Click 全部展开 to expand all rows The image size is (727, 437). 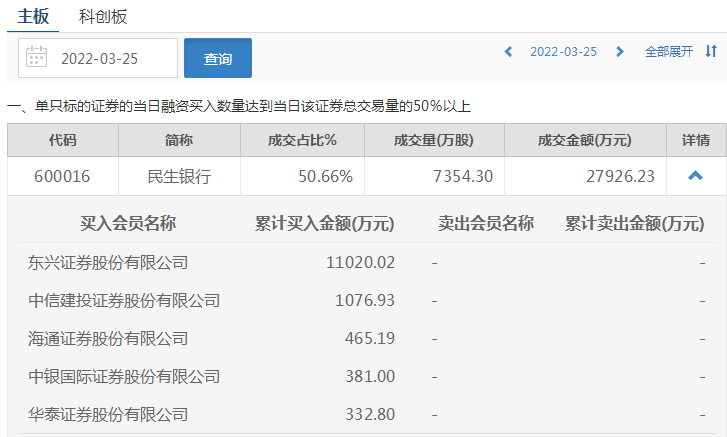tap(669, 51)
